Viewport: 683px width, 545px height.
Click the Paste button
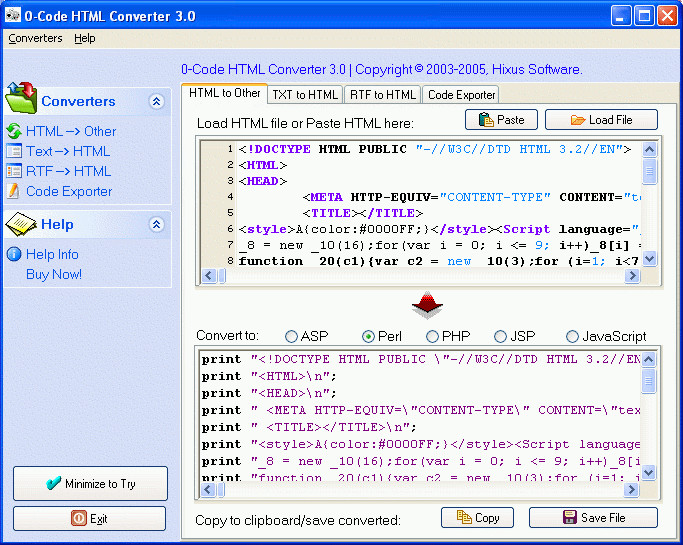pyautogui.click(x=501, y=119)
